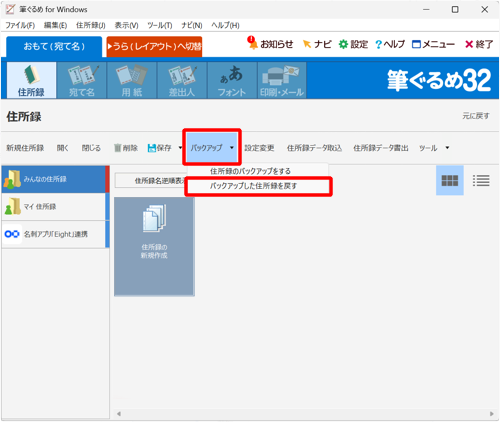The width and height of the screenshot is (500, 422).
Task: Click 住所録データ取込 button
Action: tap(314, 148)
